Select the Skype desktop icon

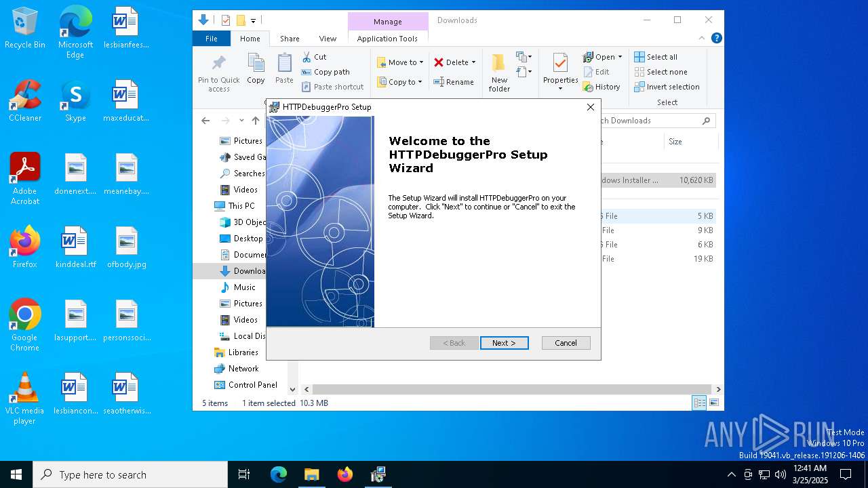click(75, 102)
